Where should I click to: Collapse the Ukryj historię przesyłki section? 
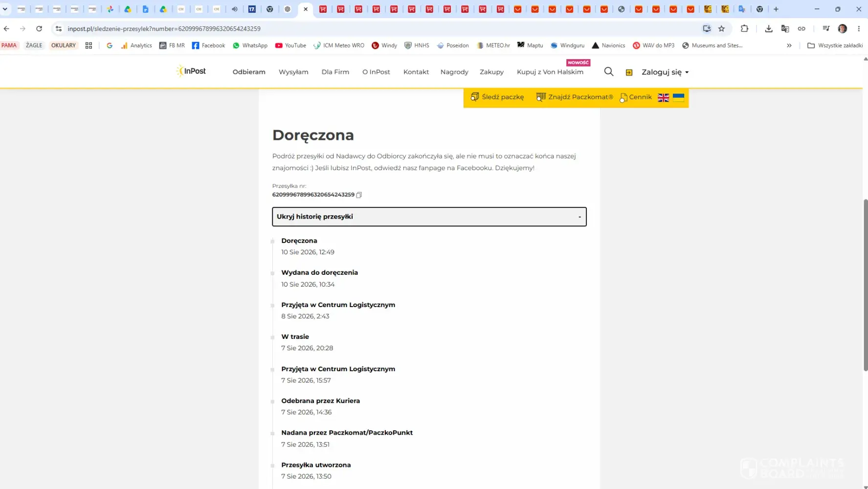(x=429, y=217)
